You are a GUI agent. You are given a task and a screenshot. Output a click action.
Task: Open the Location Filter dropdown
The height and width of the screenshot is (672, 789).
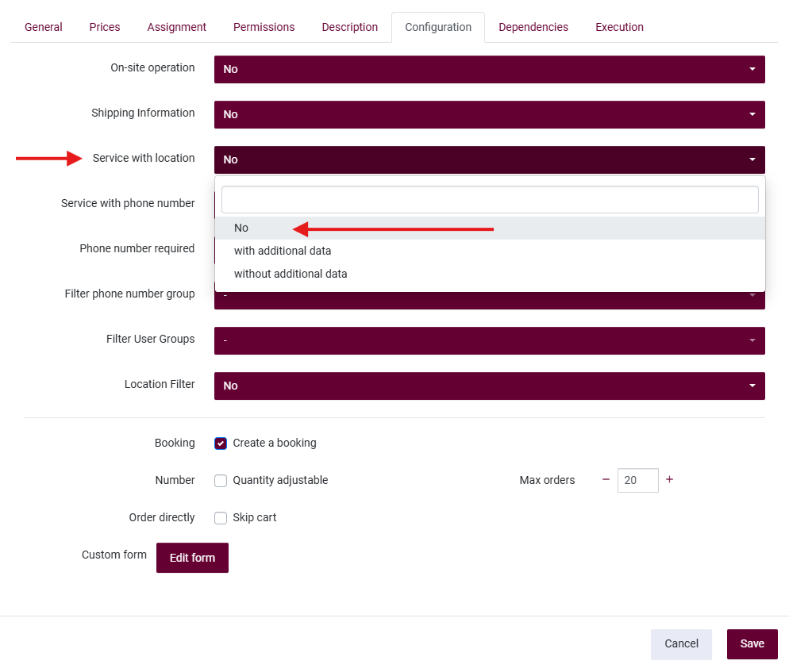[489, 386]
